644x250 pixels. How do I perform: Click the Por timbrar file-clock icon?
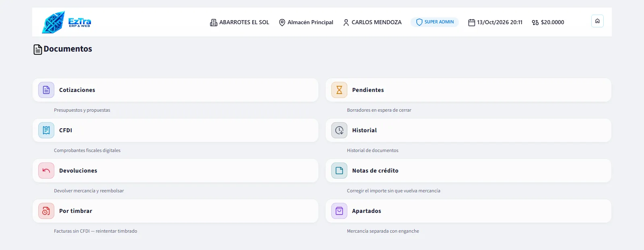tap(46, 211)
